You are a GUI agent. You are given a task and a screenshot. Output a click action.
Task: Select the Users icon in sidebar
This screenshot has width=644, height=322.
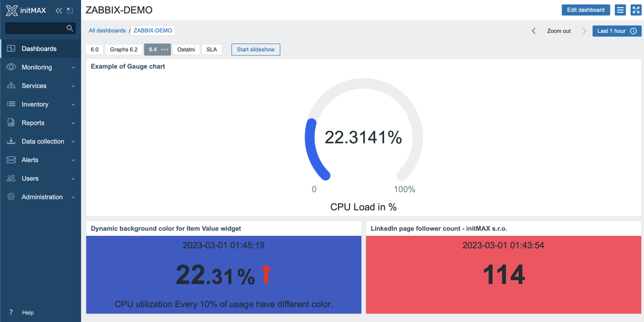coord(11,178)
